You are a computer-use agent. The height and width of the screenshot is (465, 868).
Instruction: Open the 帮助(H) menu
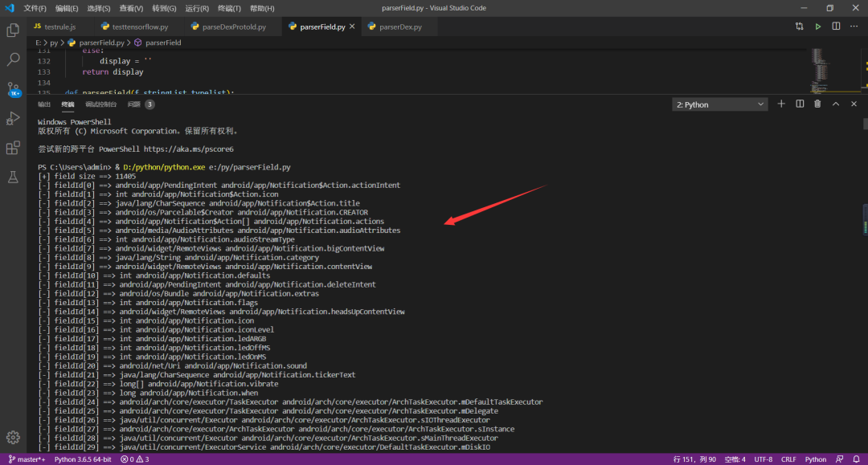click(262, 8)
